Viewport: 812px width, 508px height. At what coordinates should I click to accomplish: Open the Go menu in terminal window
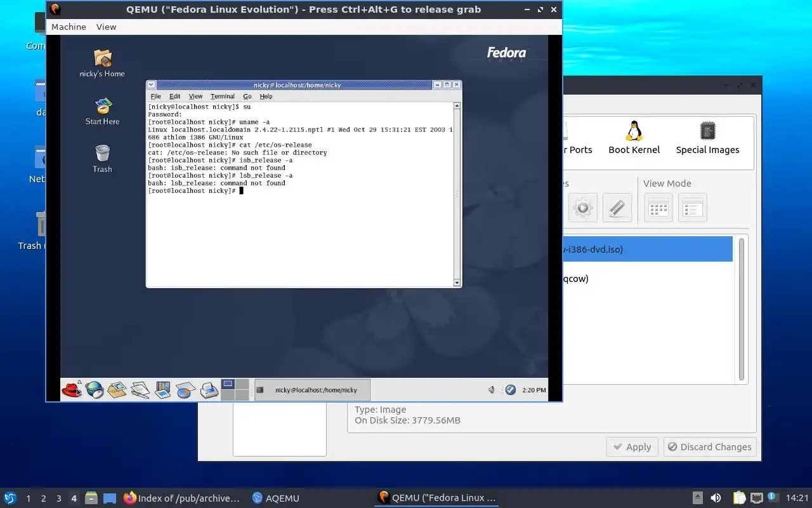point(247,97)
